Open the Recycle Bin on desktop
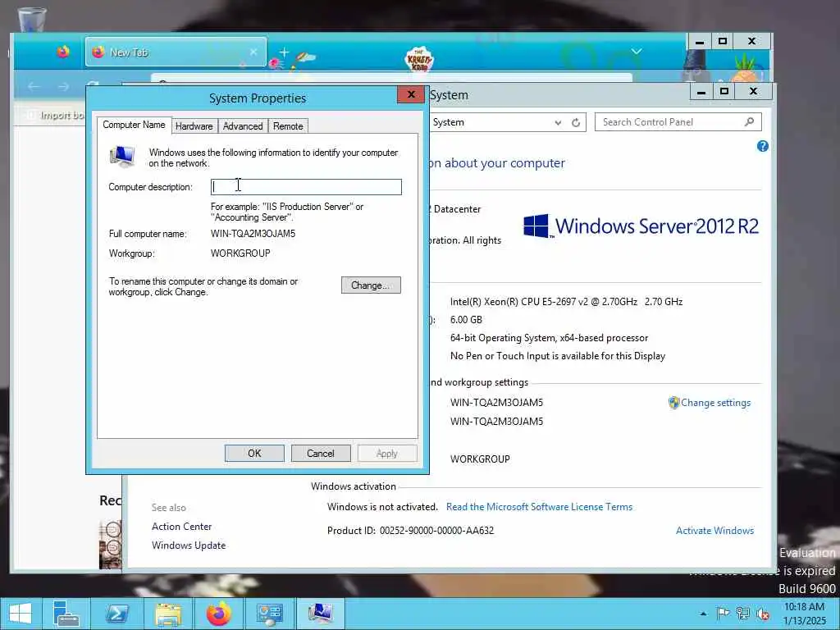Viewport: 840px width, 630px height. (32, 20)
